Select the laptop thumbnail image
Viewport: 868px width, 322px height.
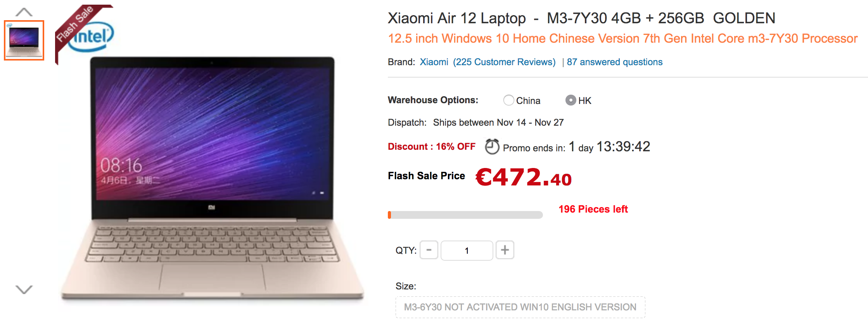click(24, 40)
